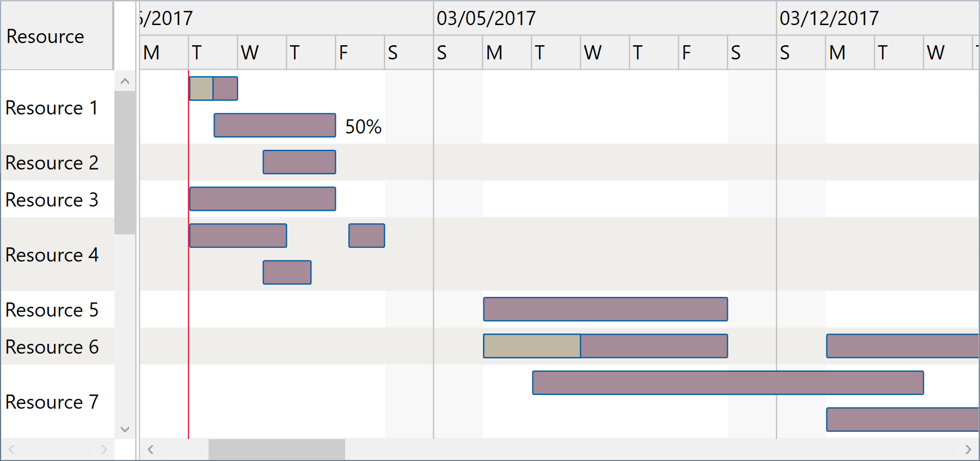Screen dimensions: 980x461
Task: Click the horizontal scrollbar left arrow
Action: click(x=150, y=449)
